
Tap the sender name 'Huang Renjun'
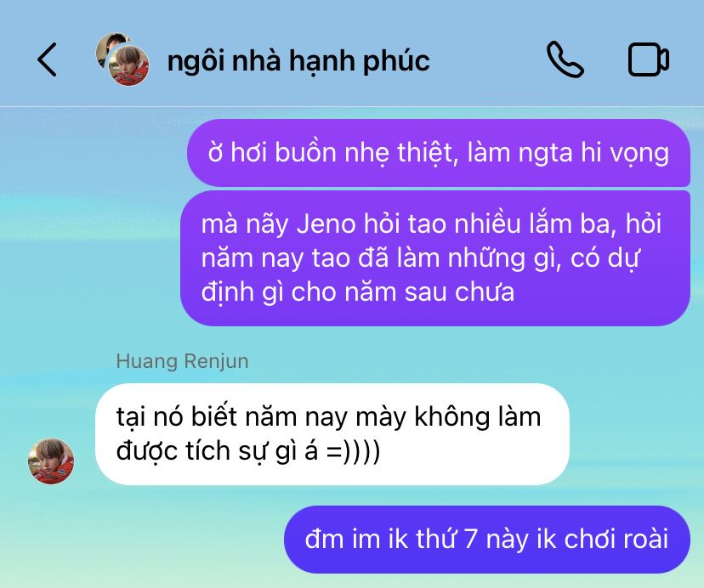click(182, 361)
